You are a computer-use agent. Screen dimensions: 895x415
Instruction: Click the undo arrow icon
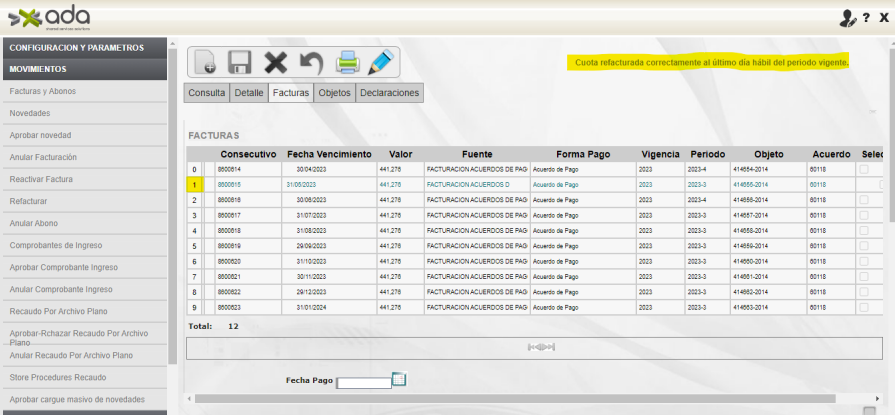point(311,63)
